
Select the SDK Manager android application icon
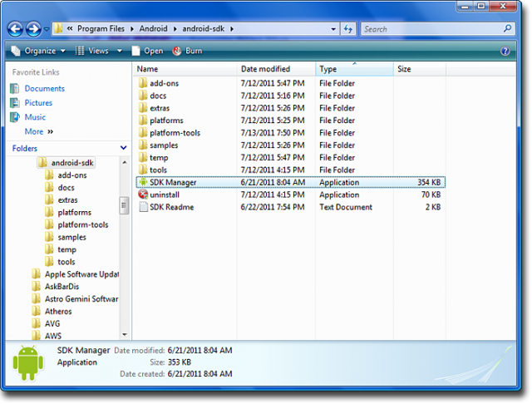pos(143,182)
